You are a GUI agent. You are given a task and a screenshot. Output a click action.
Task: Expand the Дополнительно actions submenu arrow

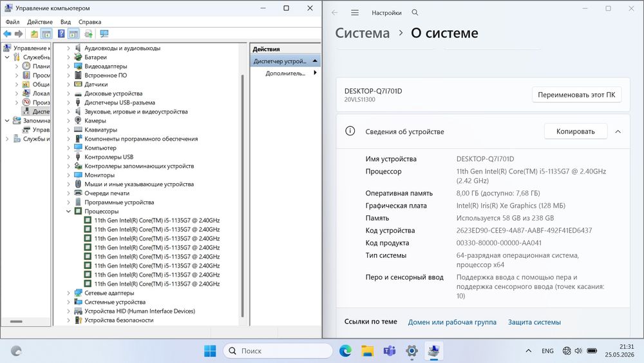(315, 73)
